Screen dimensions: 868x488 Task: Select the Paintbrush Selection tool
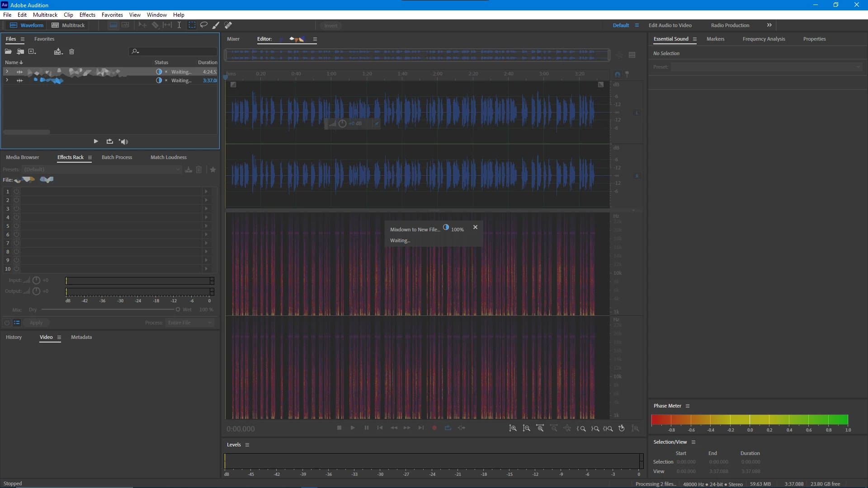[x=216, y=25]
